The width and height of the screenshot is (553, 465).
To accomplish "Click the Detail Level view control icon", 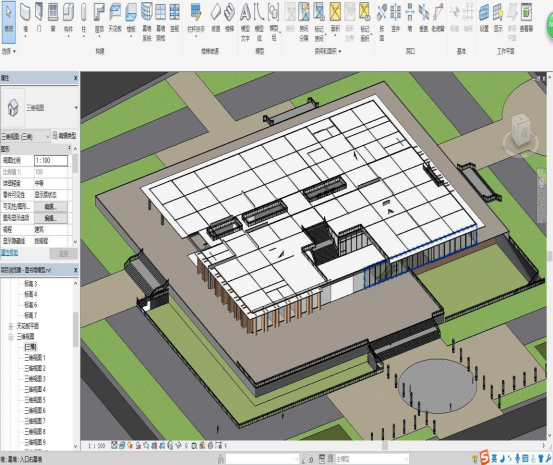I will pyautogui.click(x=114, y=446).
